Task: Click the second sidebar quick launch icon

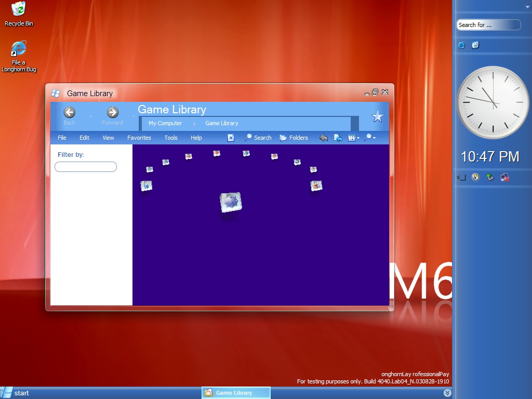Action: coord(475,45)
